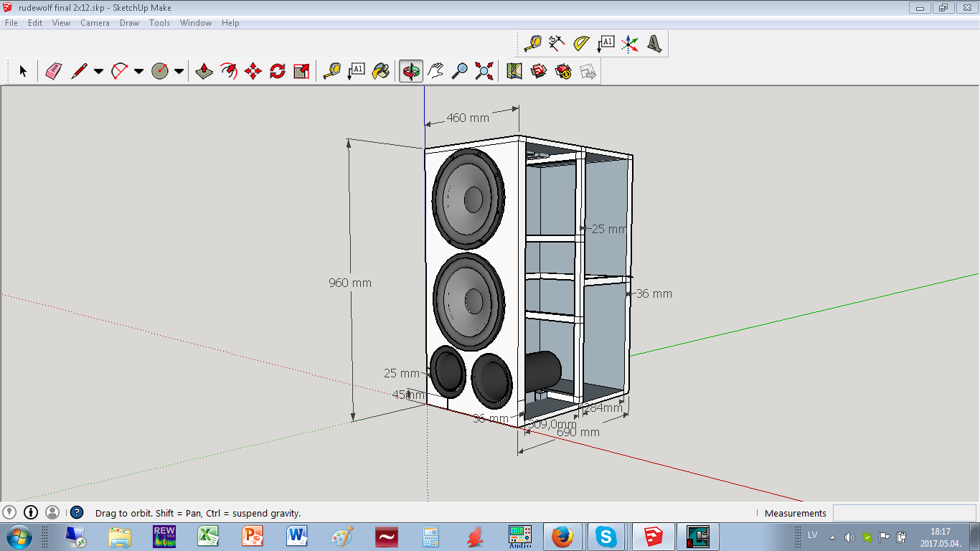The width and height of the screenshot is (980, 551).
Task: Activate the Move tool
Action: tap(253, 71)
